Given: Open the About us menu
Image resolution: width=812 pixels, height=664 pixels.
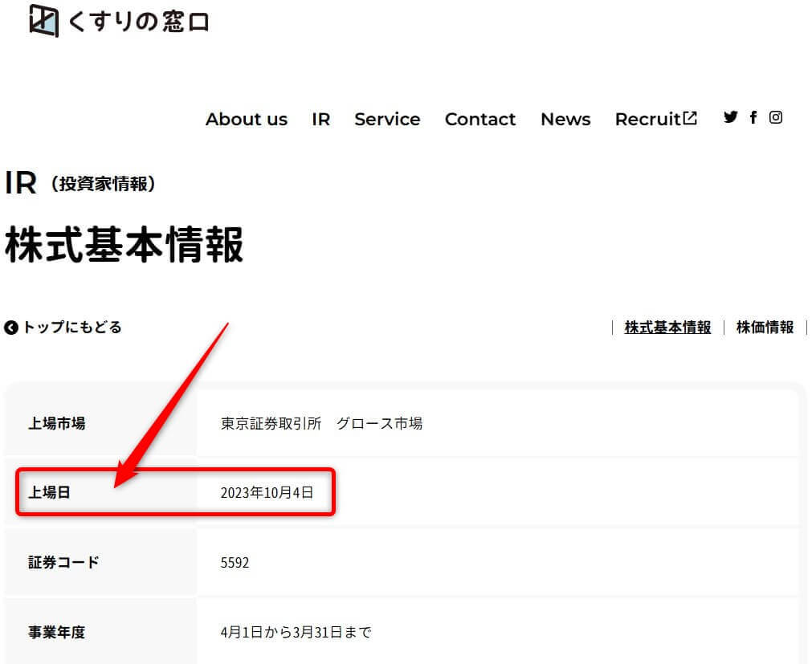Looking at the screenshot, I should (x=246, y=120).
